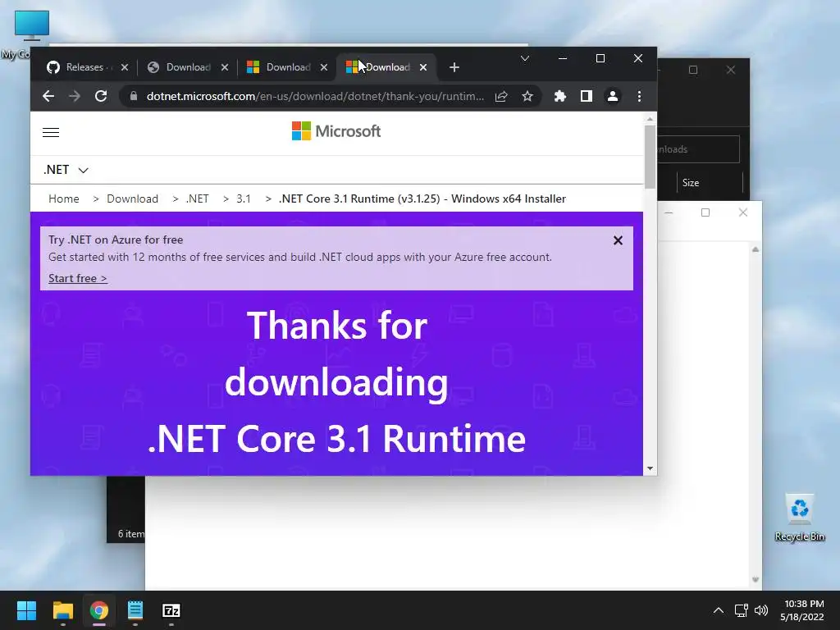Go to the 3.1 breadcrumb

244,199
